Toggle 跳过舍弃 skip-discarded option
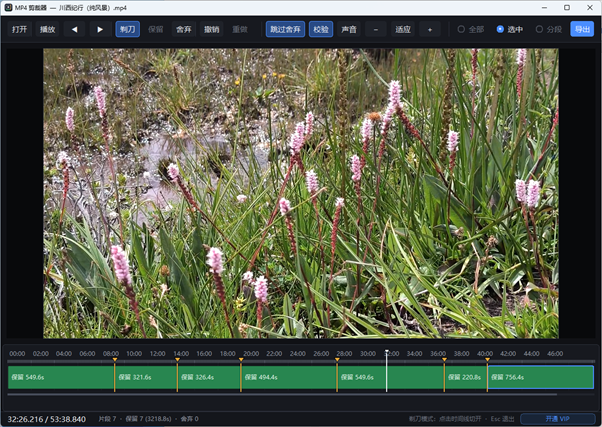602x427 pixels. click(285, 29)
